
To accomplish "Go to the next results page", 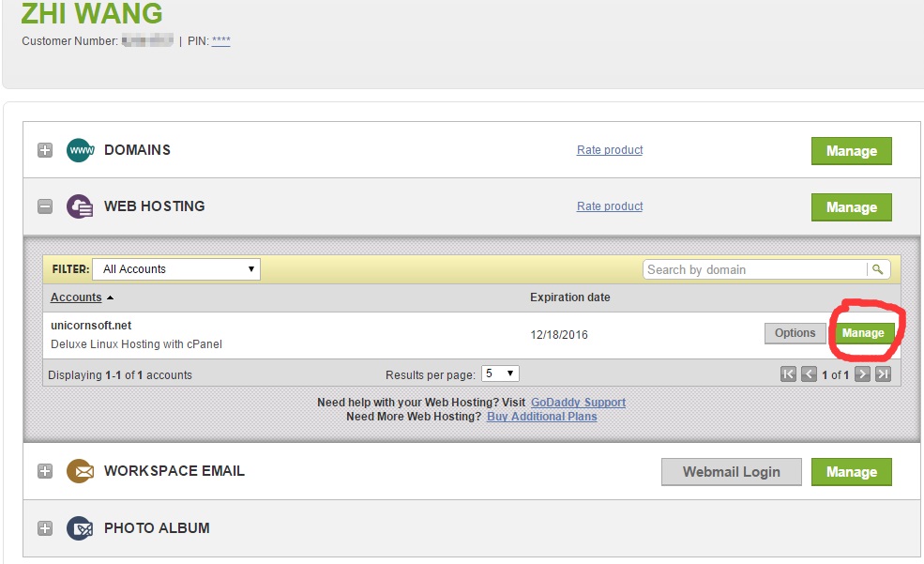I will pyautogui.click(x=862, y=374).
